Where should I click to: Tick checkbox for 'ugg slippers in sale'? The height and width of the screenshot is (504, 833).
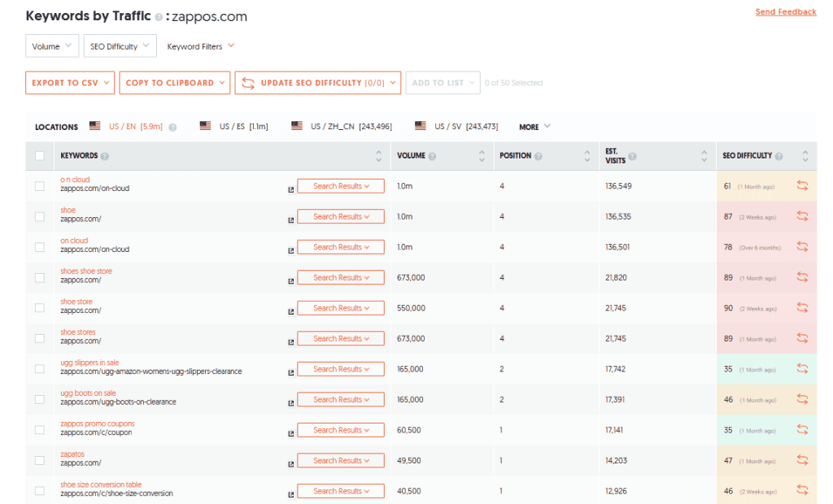[x=40, y=368]
